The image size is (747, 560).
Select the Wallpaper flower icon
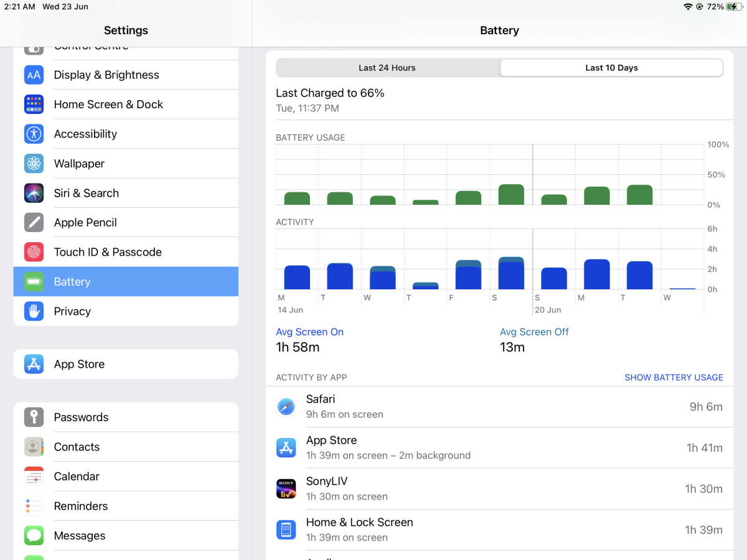click(34, 164)
